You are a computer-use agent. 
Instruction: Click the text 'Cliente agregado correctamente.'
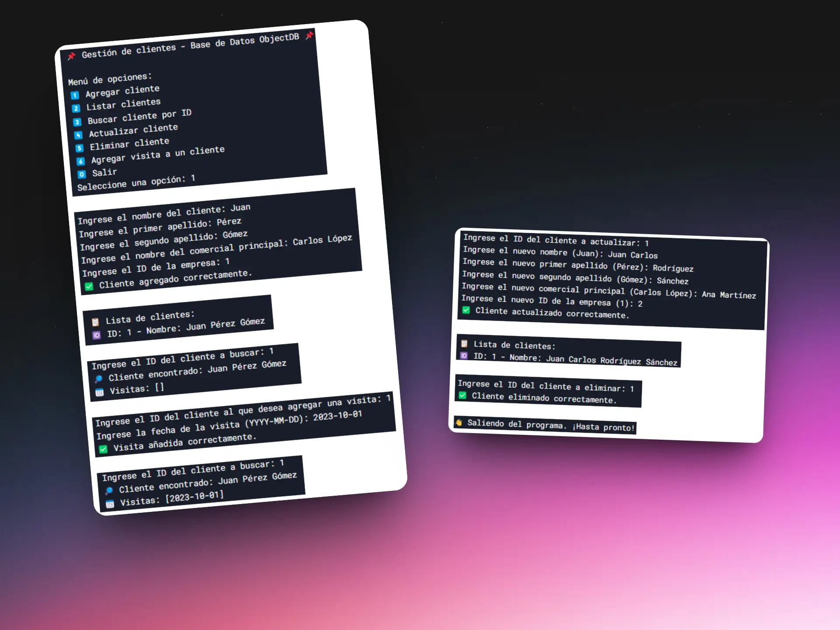tap(175, 279)
